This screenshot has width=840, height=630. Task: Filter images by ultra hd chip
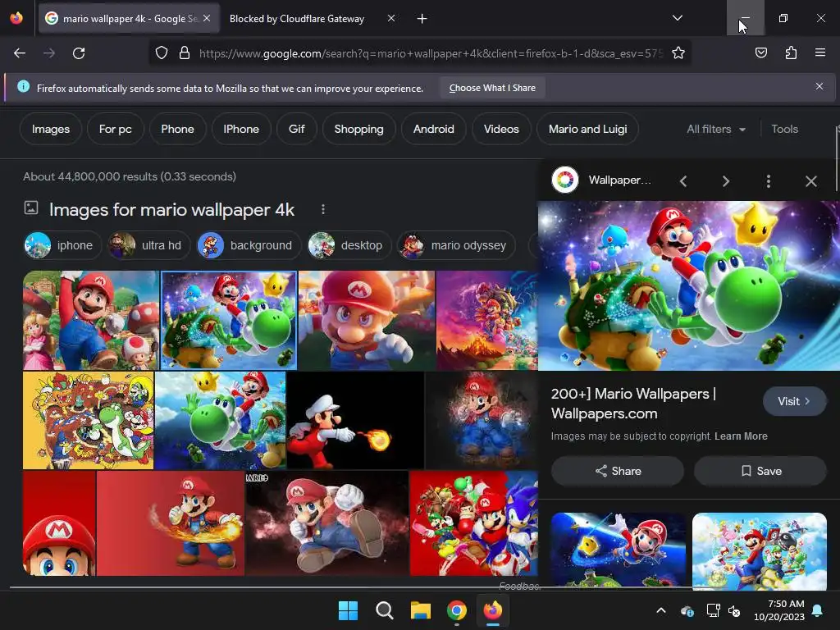148,245
